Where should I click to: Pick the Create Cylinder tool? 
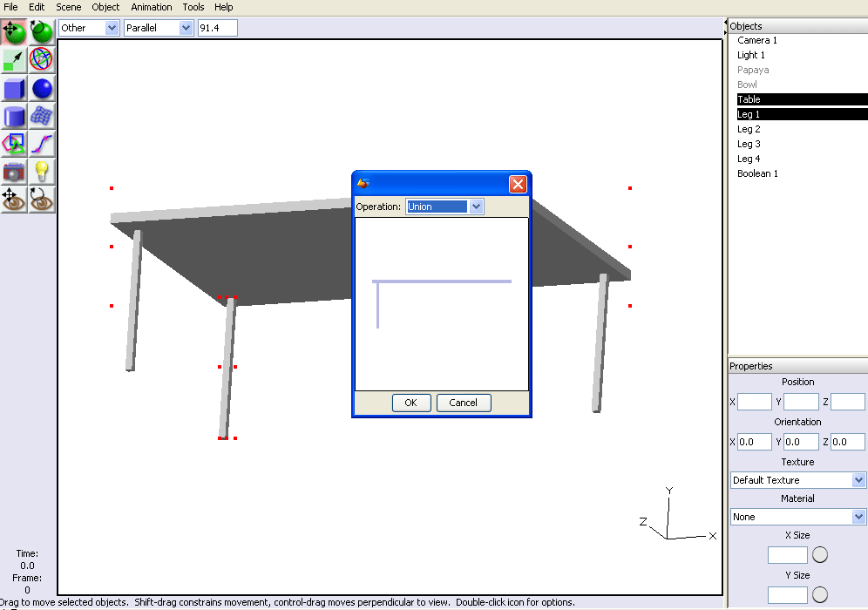(14, 116)
